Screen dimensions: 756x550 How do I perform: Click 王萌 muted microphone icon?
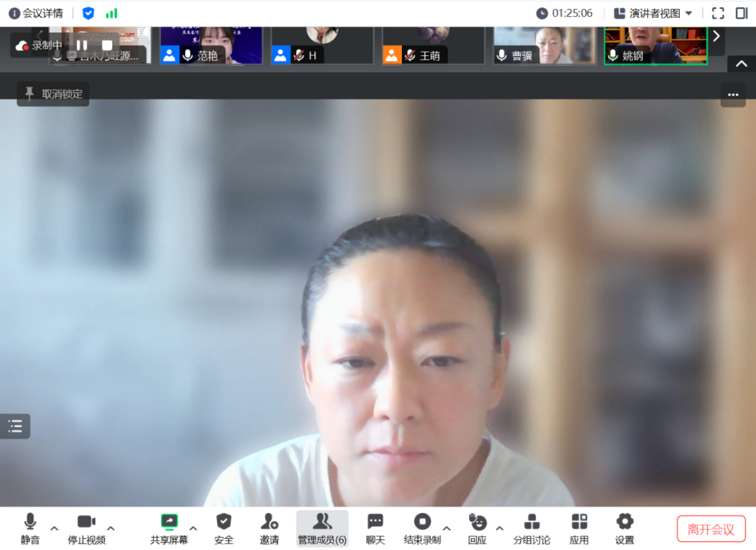pyautogui.click(x=410, y=55)
